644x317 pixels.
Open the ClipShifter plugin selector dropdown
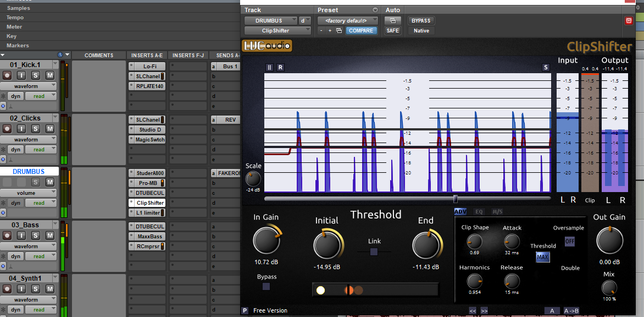coord(277,30)
